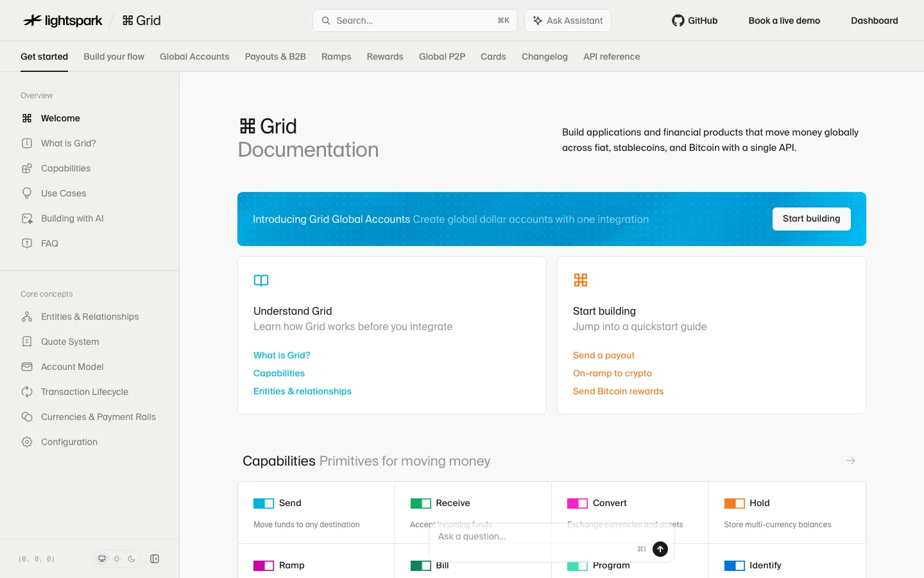The image size is (924, 578).
Task: Open the Ramp capability card
Action: [x=316, y=561]
